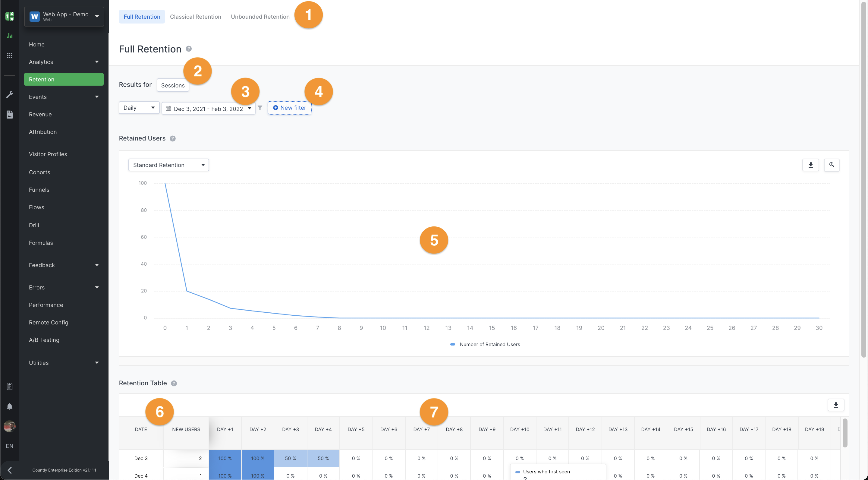This screenshot has width=868, height=480.
Task: Click help icon next to Retention Table
Action: pyautogui.click(x=174, y=383)
